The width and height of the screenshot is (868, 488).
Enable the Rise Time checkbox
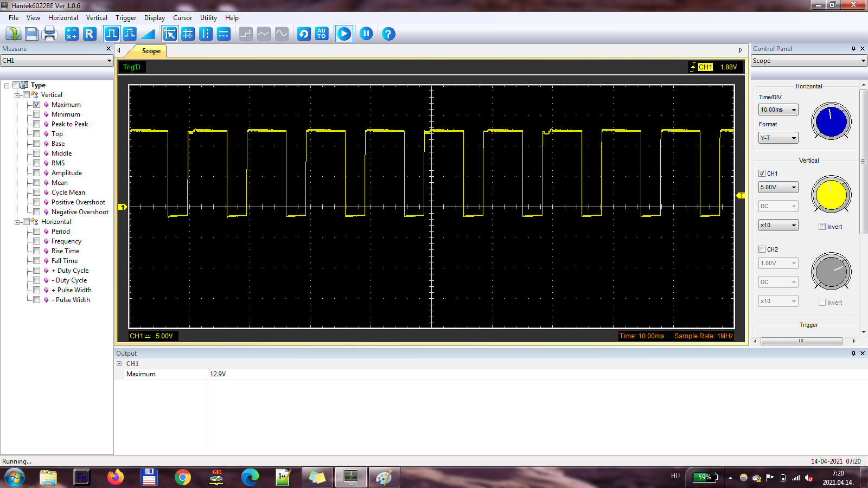37,251
